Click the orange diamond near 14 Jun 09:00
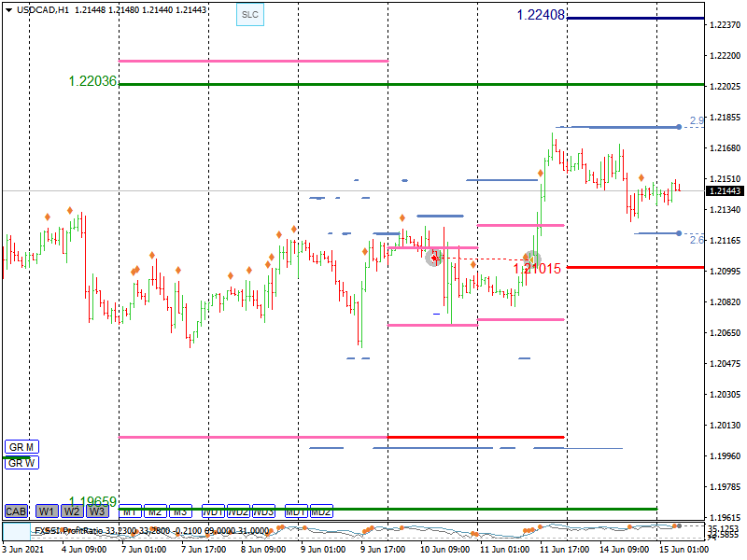This screenshot has height=560, width=747. click(641, 177)
